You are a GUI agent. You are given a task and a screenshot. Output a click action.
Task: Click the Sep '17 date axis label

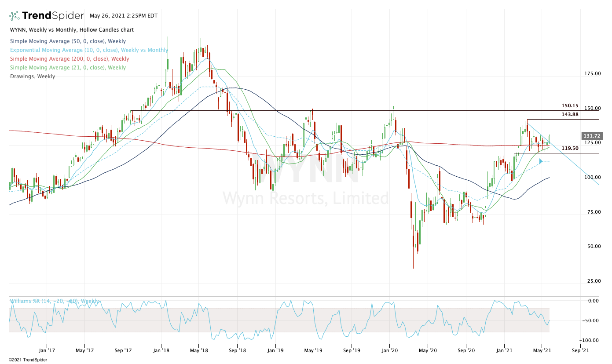point(123,350)
